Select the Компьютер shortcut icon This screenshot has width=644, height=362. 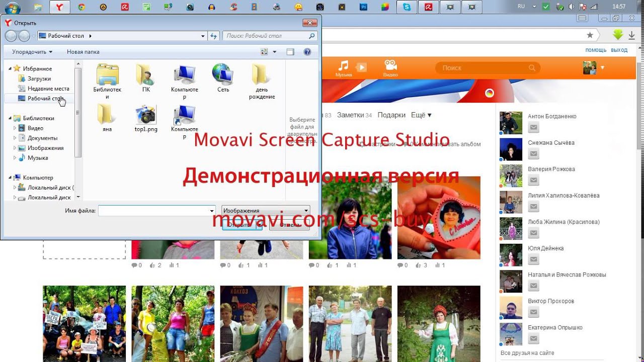pyautogui.click(x=185, y=121)
